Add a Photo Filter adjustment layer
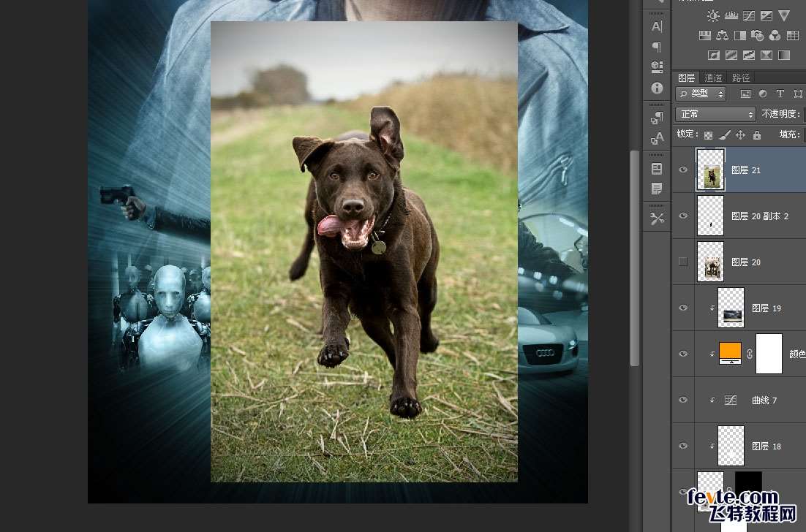 pyautogui.click(x=757, y=35)
